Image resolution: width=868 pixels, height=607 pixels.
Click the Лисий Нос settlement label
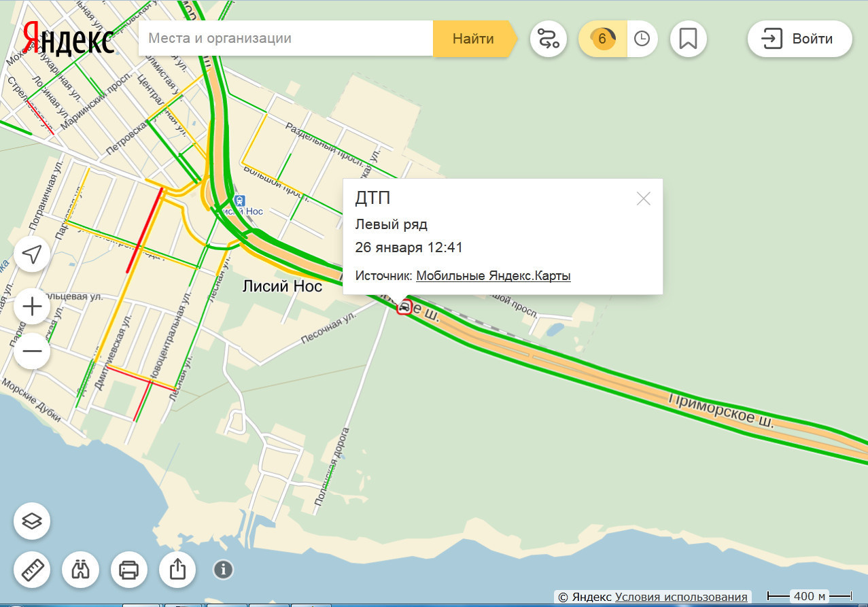coord(282,287)
